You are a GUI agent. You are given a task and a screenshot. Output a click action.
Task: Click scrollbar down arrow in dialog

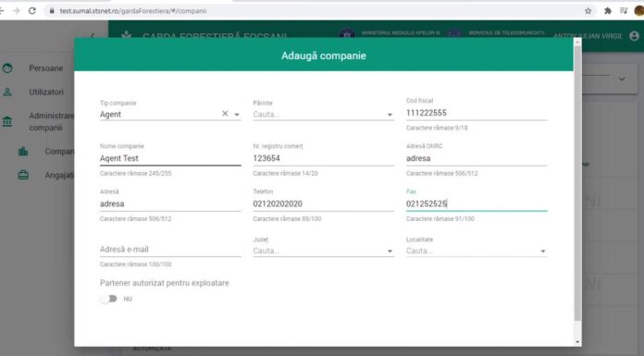(x=578, y=341)
